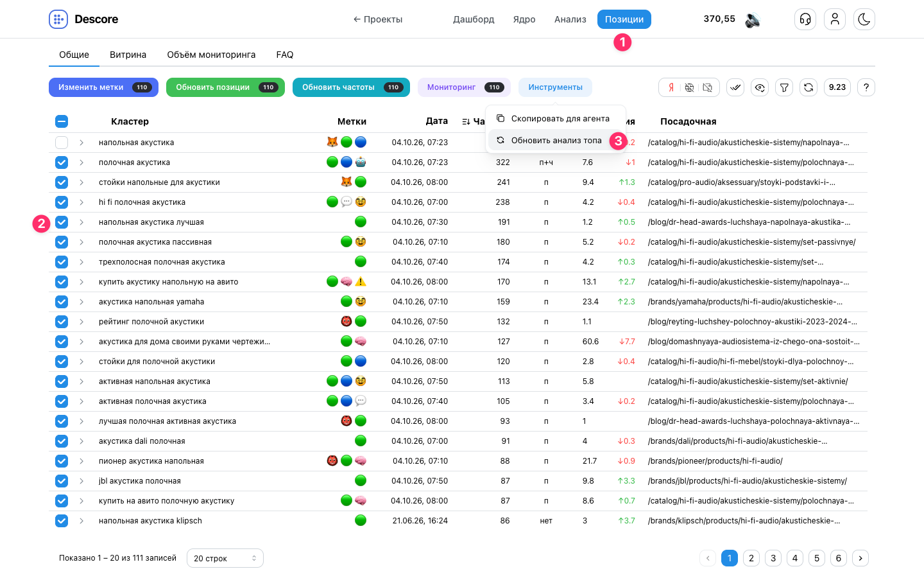
Task: Switch to the Витрина tab
Action: [x=128, y=55]
